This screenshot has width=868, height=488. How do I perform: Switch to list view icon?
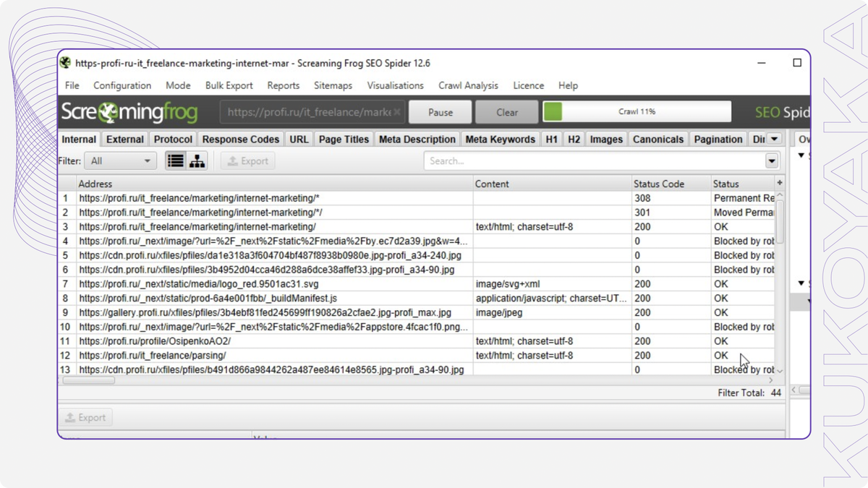pyautogui.click(x=175, y=161)
